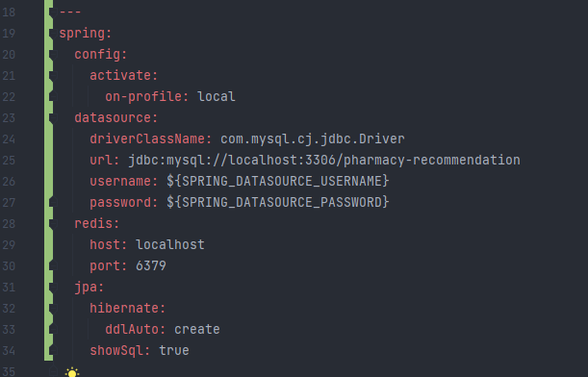Fold the redis: block in gutter
Viewport: 588px width, 377px height.
(53, 224)
